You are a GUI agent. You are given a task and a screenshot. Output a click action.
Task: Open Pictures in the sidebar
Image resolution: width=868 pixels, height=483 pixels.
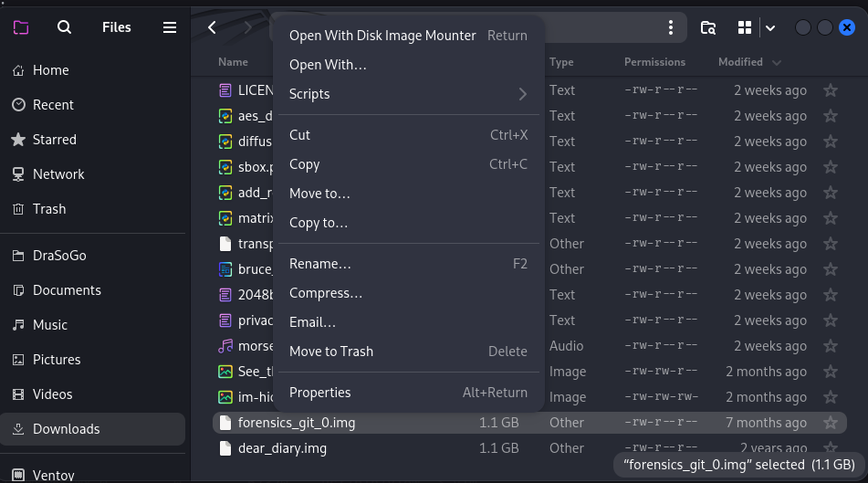pyautogui.click(x=92, y=360)
